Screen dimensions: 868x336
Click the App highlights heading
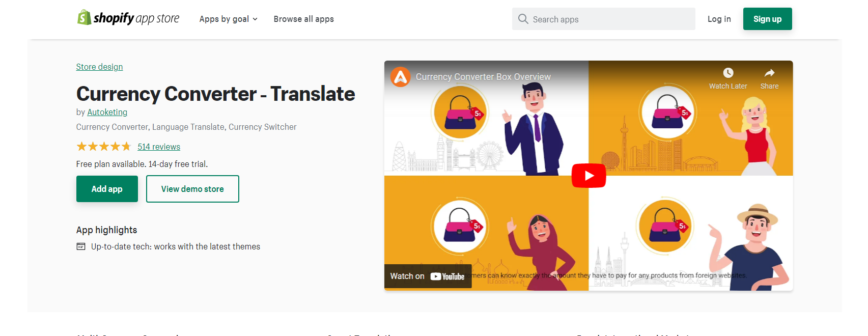(106, 230)
